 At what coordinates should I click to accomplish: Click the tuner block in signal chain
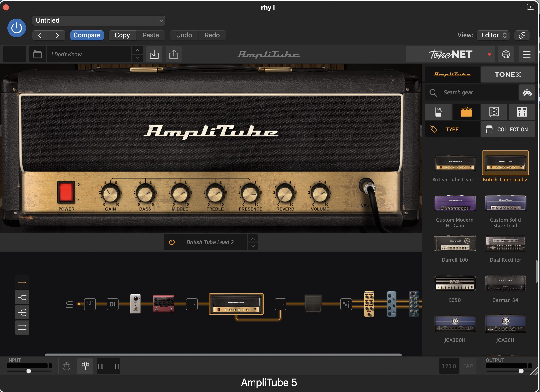90,304
